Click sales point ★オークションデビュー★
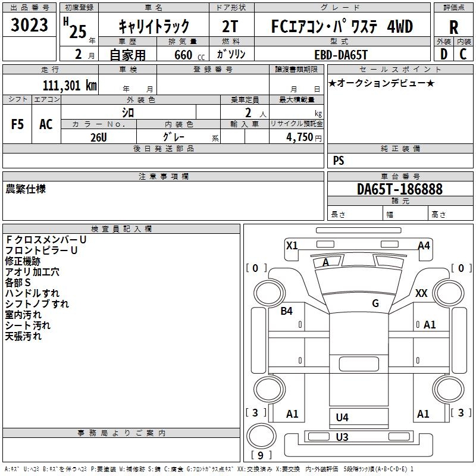The height and width of the screenshot is (476, 476). pyautogui.click(x=381, y=83)
